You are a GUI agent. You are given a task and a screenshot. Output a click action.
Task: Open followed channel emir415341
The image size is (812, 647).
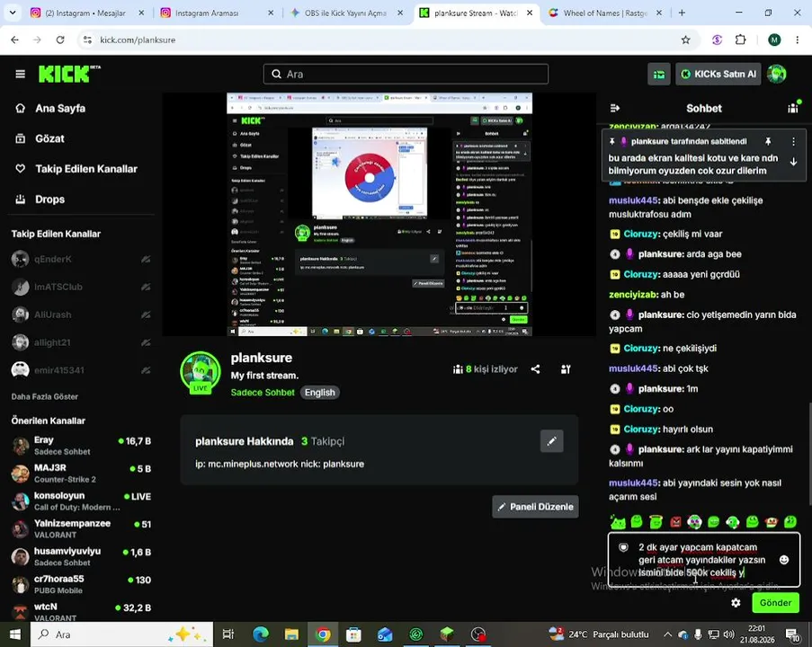tap(81, 370)
